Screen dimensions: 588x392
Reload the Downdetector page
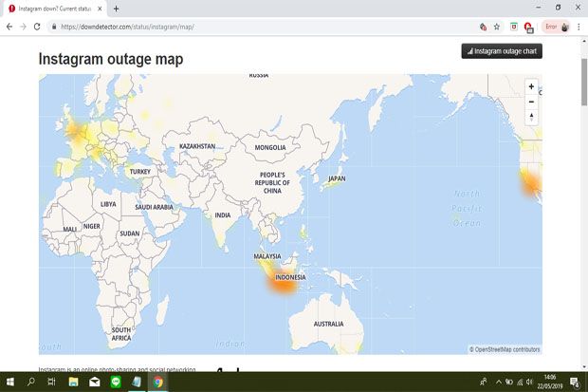[37, 27]
